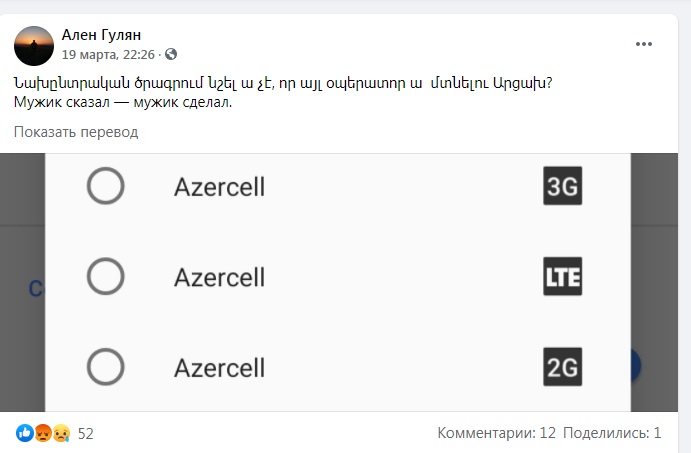Click the Azercell label beside the LTE badge
691x453 pixels.
pyautogui.click(x=219, y=277)
